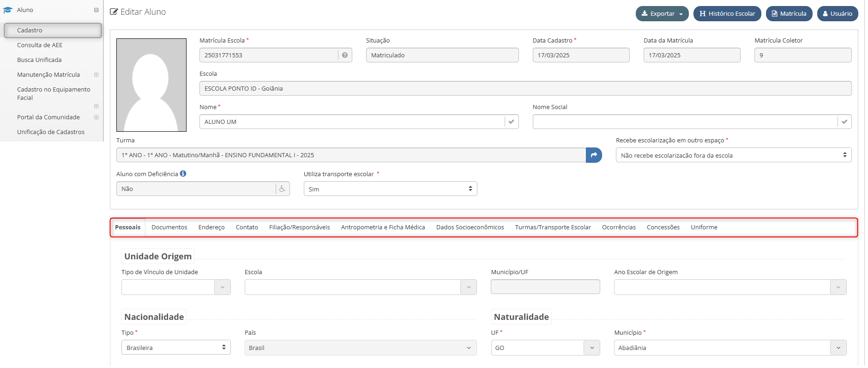Click the help icon beside Matrícula Escola
This screenshot has width=868, height=368.
[345, 55]
